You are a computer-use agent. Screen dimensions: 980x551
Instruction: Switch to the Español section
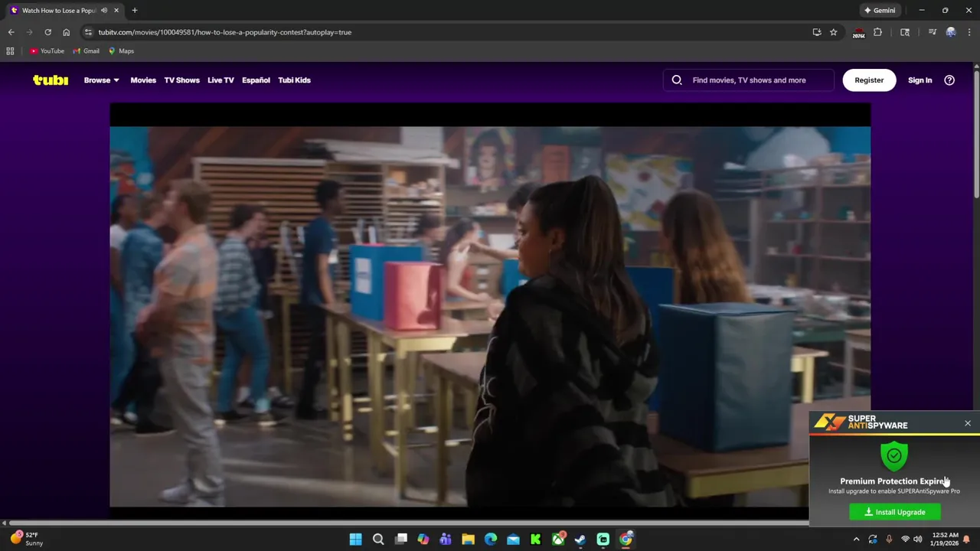coord(256,80)
